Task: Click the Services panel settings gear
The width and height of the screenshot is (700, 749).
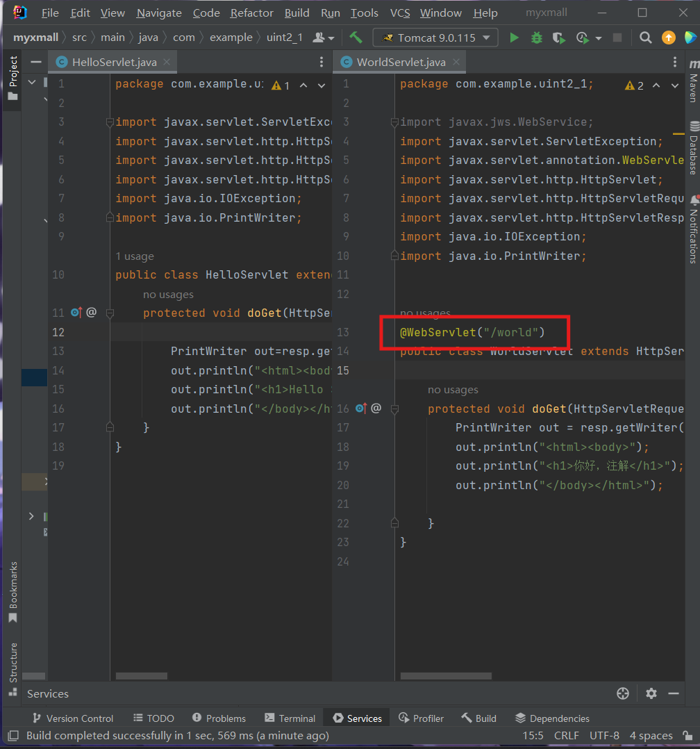Action: pyautogui.click(x=651, y=693)
